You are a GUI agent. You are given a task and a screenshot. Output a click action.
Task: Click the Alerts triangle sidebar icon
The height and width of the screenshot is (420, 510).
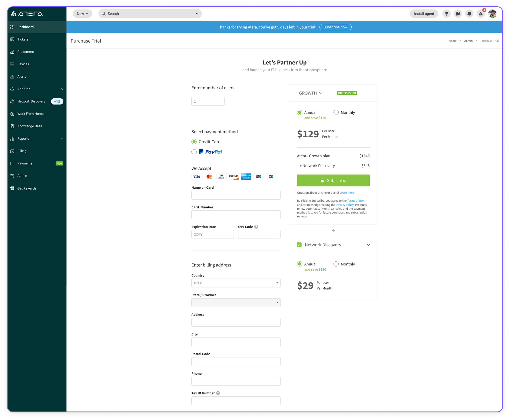12,76
